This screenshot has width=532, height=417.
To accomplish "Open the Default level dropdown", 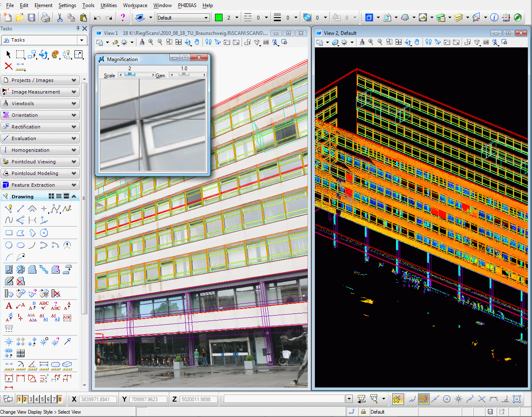I will tap(207, 17).
